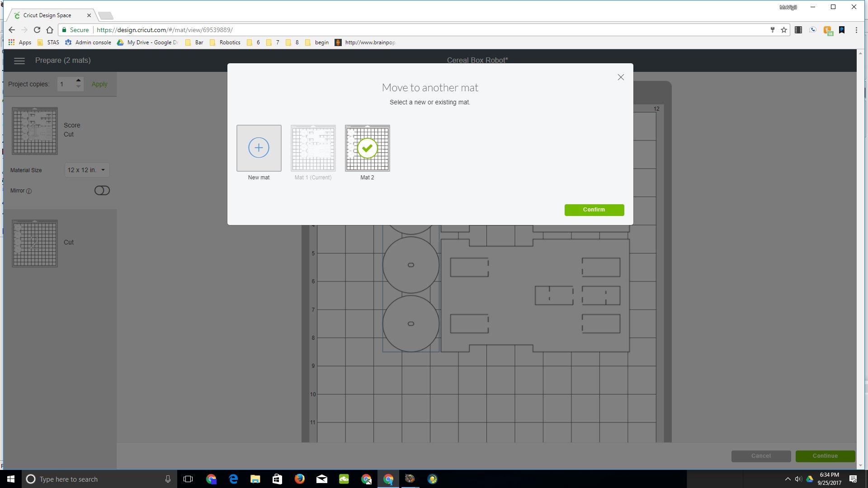Click the Mat 1 (Current) thumbnail
868x488 pixels.
[x=313, y=148]
